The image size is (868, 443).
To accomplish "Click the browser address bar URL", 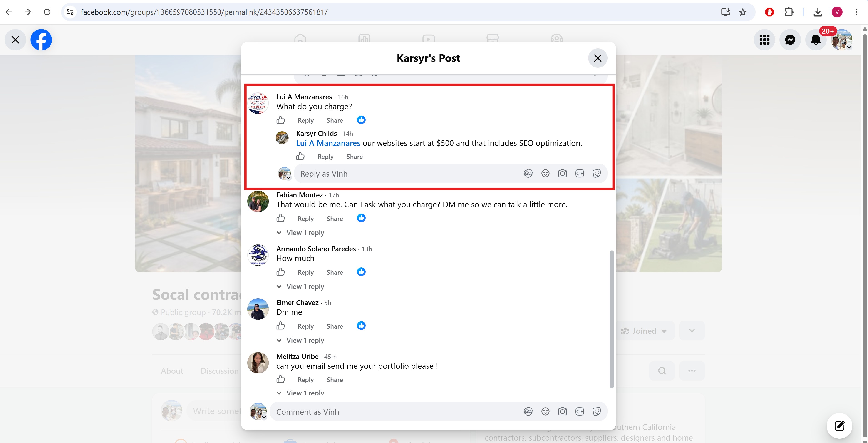I will 204,12.
